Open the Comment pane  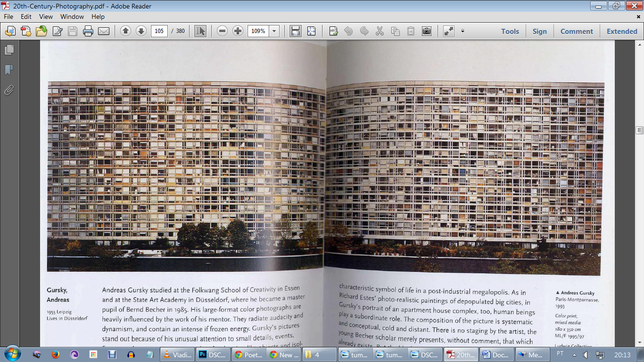coord(577,31)
